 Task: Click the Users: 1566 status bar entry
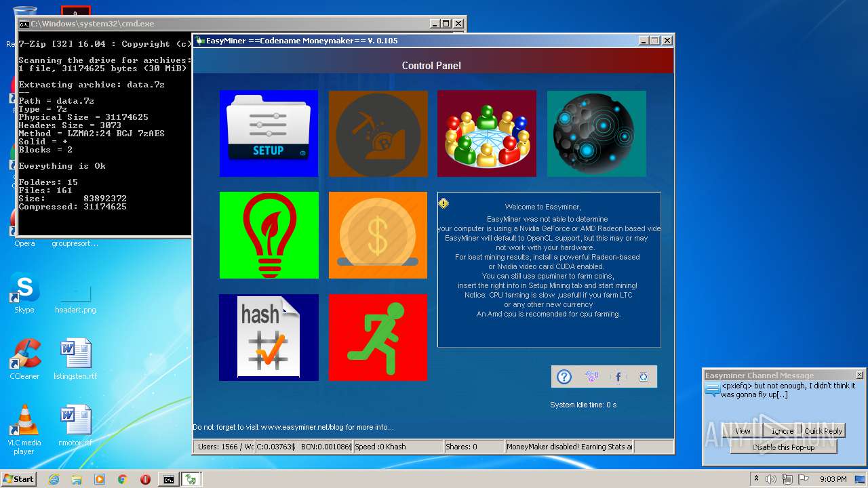(224, 447)
